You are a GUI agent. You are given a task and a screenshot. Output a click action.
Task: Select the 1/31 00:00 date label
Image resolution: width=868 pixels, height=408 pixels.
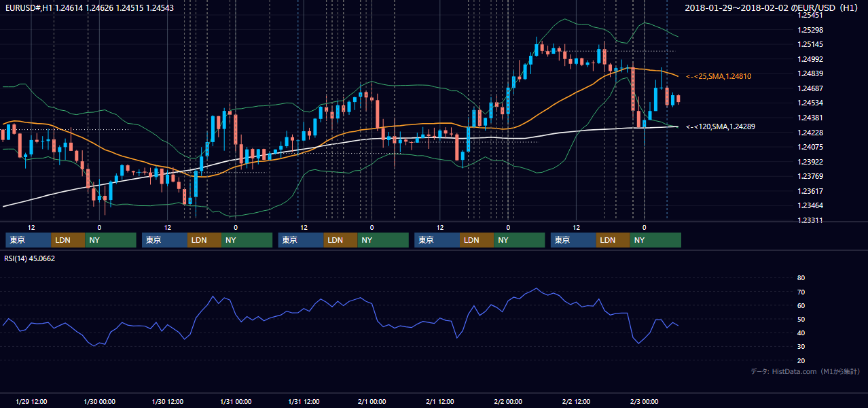tap(236, 401)
